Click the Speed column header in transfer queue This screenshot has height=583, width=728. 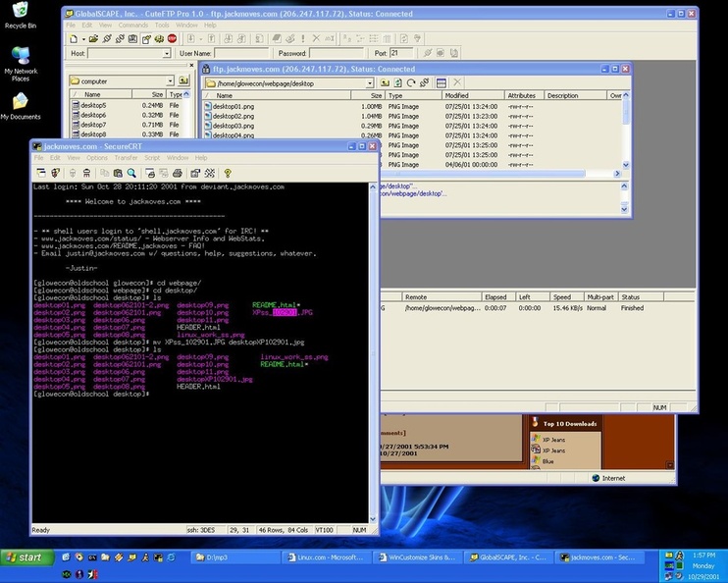coord(565,296)
